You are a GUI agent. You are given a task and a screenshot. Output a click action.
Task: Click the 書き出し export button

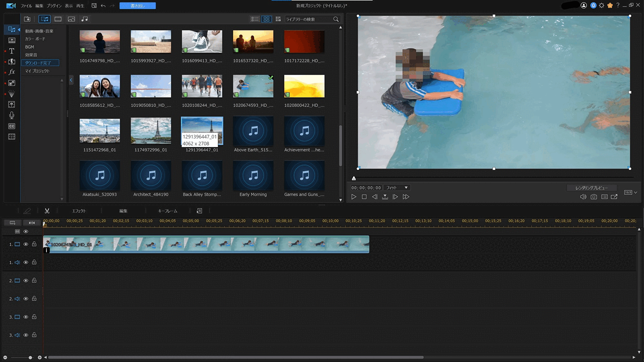tap(137, 5)
